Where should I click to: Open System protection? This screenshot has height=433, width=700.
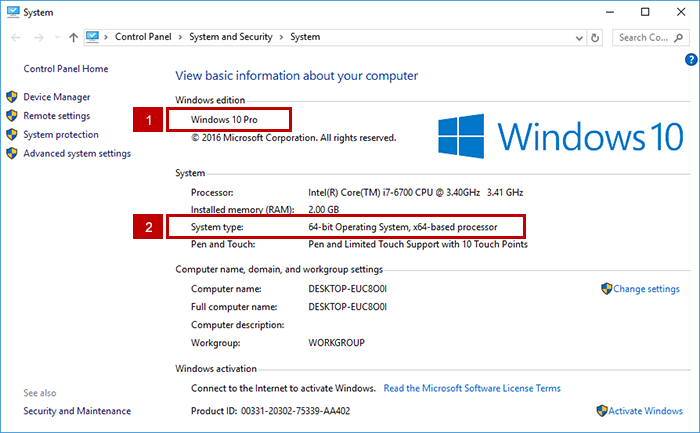tap(61, 134)
